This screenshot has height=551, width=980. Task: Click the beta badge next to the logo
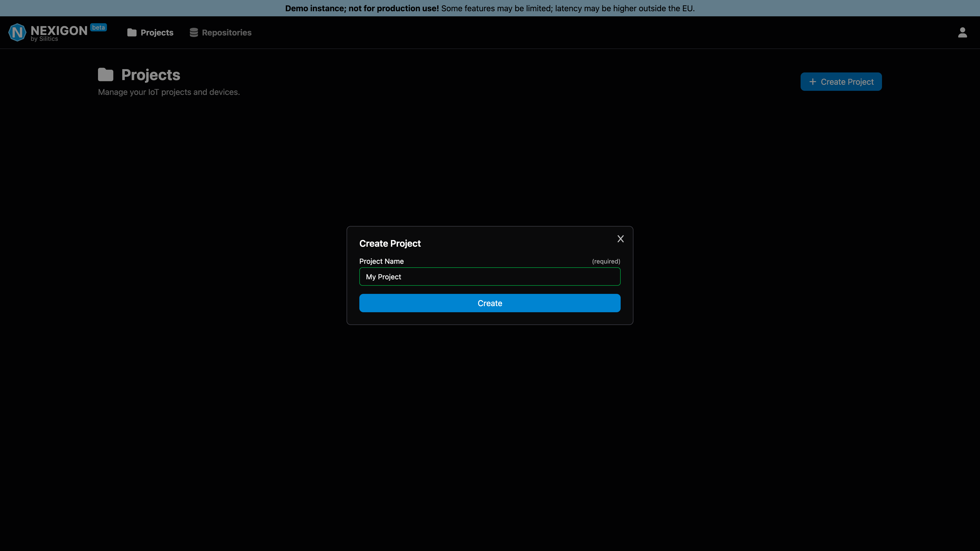click(x=99, y=27)
